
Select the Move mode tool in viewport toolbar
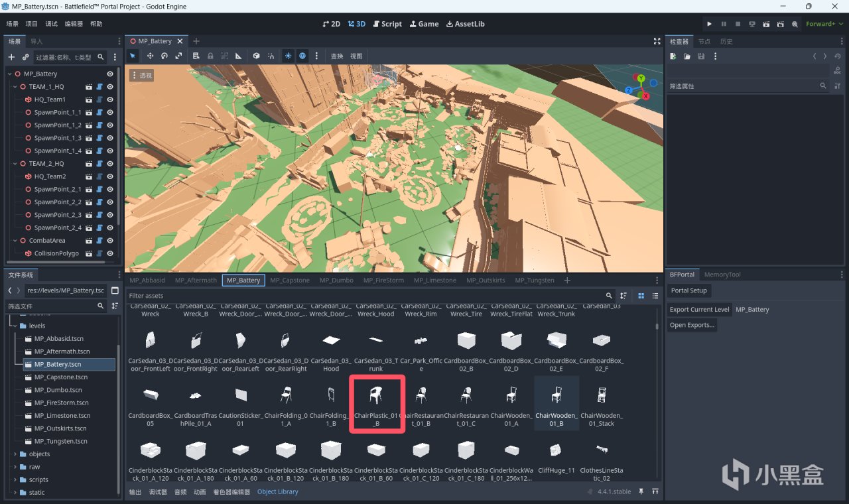click(150, 56)
